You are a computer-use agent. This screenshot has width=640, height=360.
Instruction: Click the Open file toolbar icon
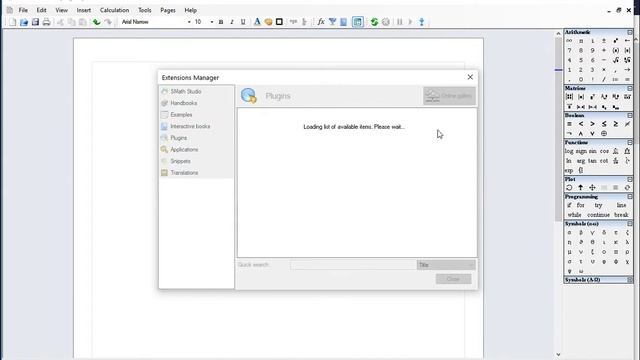(24, 22)
